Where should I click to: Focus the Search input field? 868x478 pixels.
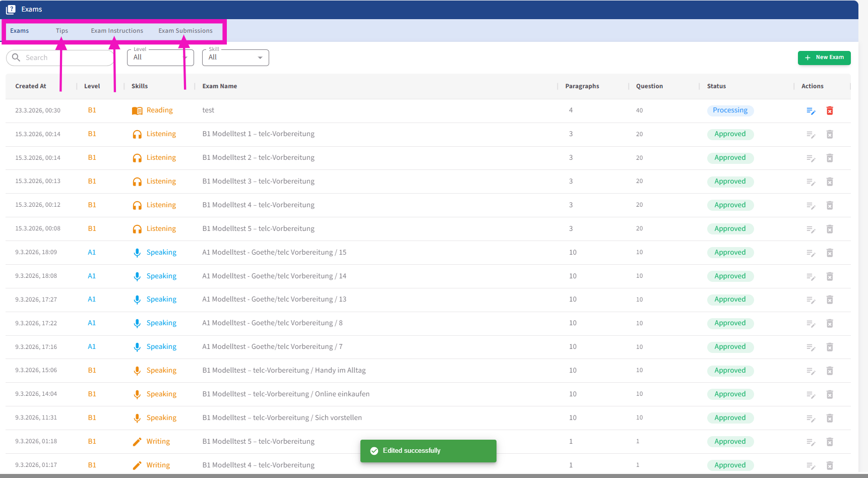click(x=66, y=58)
